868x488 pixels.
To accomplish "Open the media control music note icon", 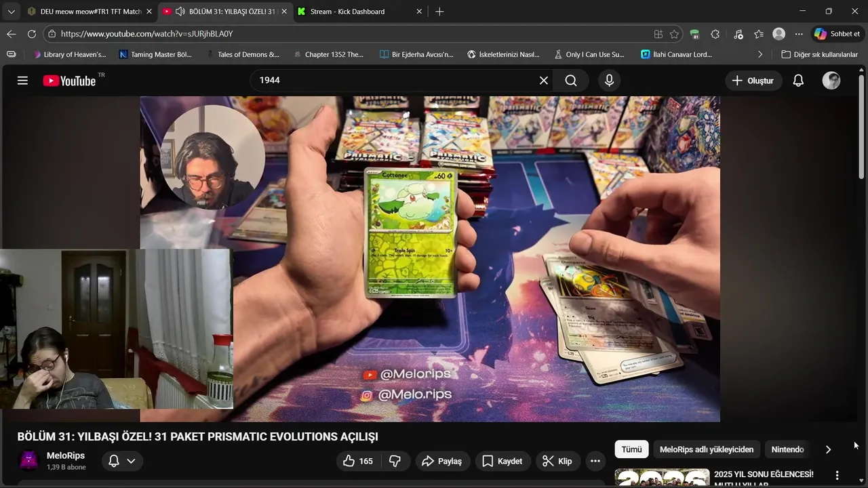I will click(x=738, y=34).
